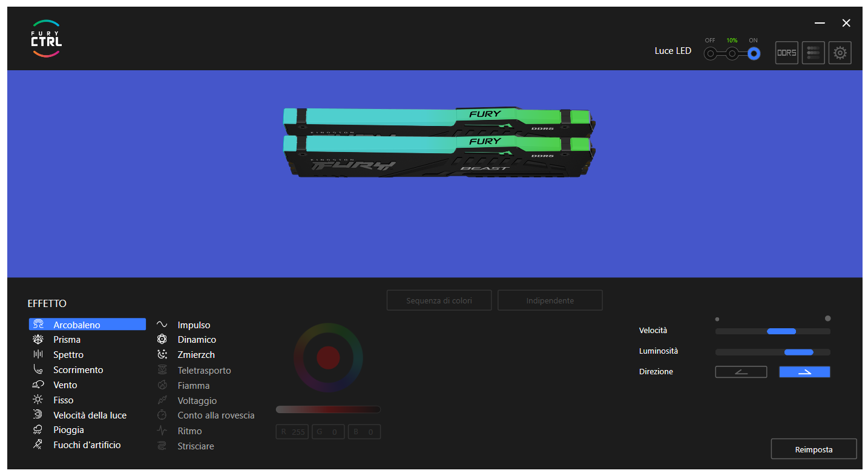
Task: Choose the Zmierzch moon icon
Action: (162, 355)
